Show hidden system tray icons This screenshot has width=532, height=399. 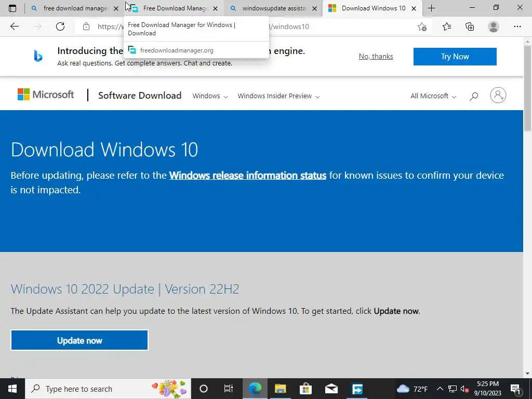point(440,389)
